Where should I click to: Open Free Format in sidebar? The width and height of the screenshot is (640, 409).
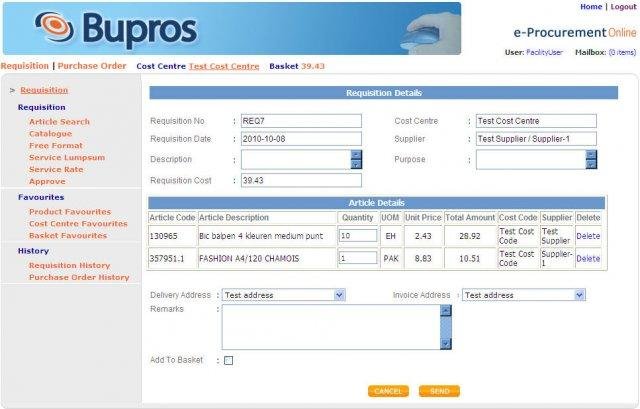point(56,145)
